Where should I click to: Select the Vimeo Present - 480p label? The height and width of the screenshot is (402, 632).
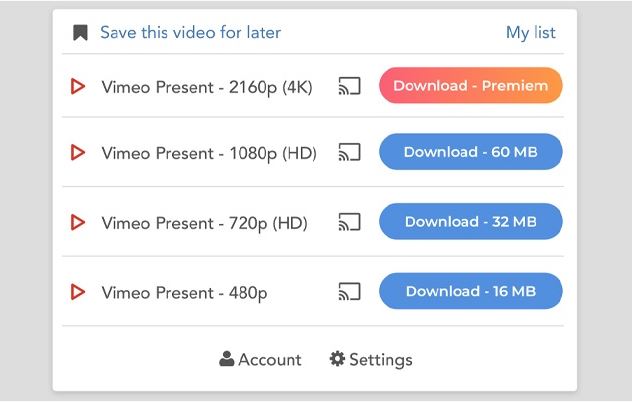pos(184,293)
